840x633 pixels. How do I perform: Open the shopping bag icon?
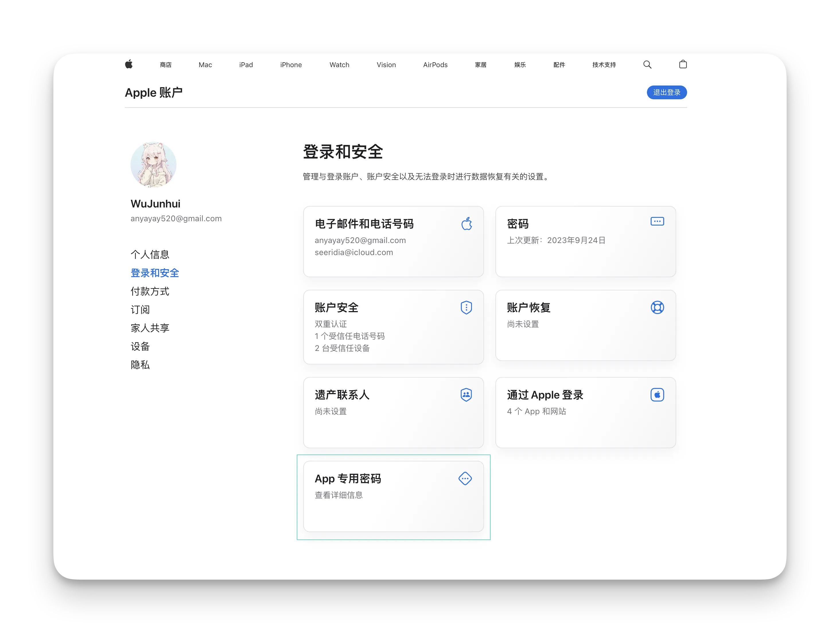(x=682, y=64)
